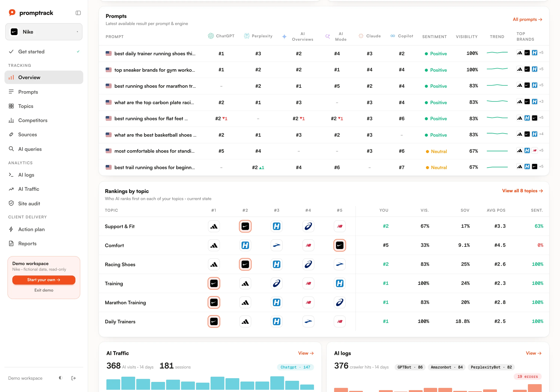Toggle dark mode with the half-circle icon

click(60, 378)
